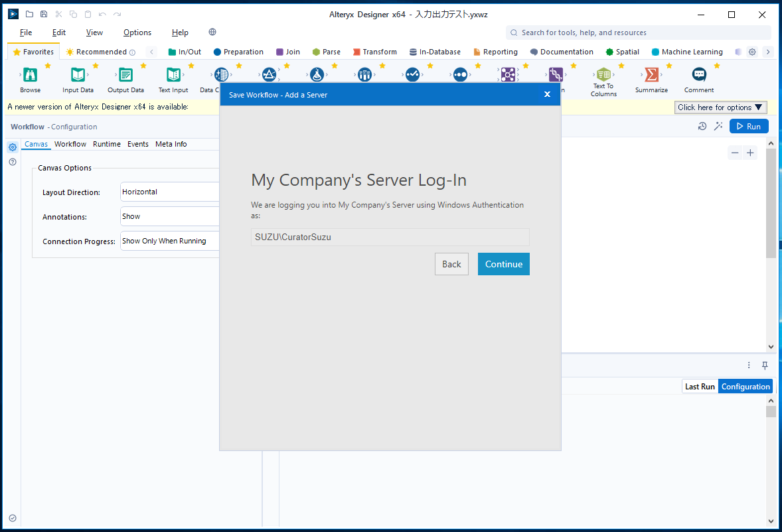The width and height of the screenshot is (782, 532).
Task: Open the Options menu
Action: (137, 32)
